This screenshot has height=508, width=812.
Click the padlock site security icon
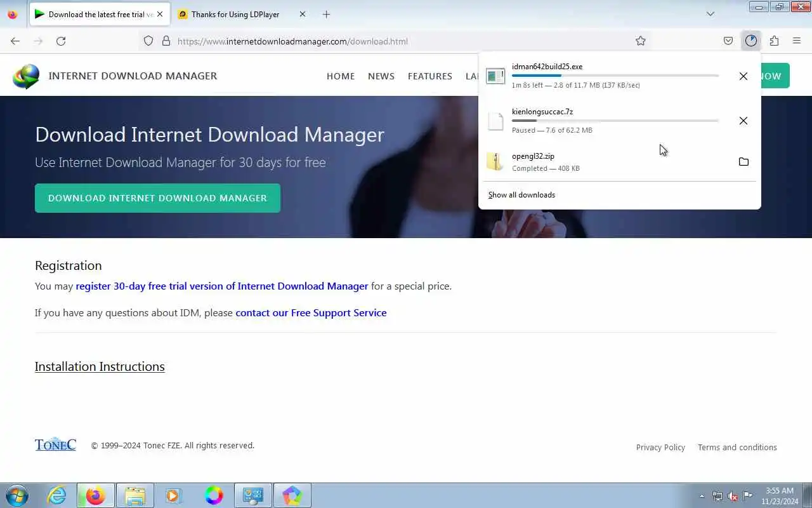(166, 41)
